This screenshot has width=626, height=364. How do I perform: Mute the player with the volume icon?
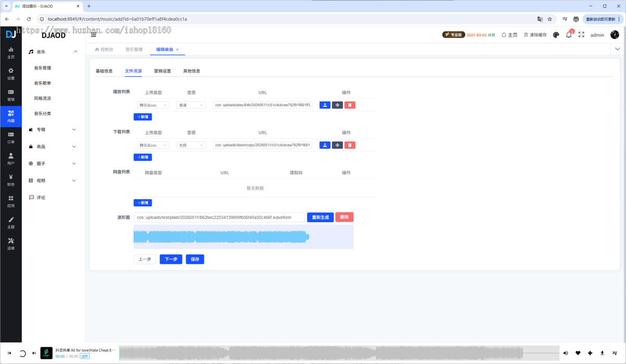565,353
